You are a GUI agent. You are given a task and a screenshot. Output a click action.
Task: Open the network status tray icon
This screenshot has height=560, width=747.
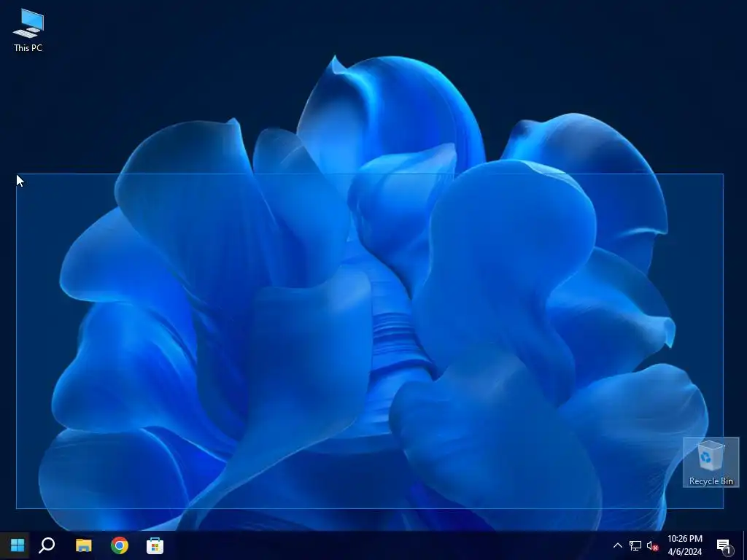[635, 545]
